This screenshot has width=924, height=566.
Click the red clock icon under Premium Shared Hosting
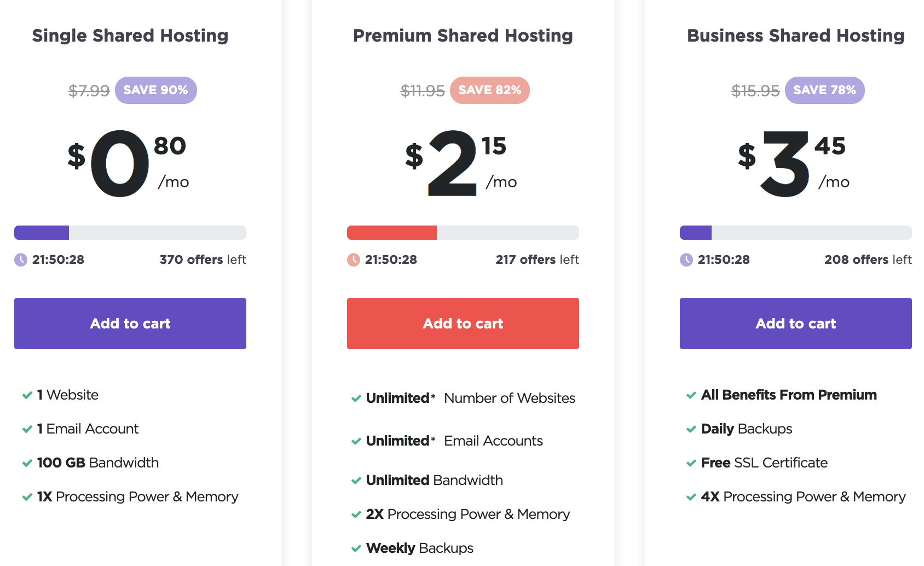pyautogui.click(x=354, y=260)
